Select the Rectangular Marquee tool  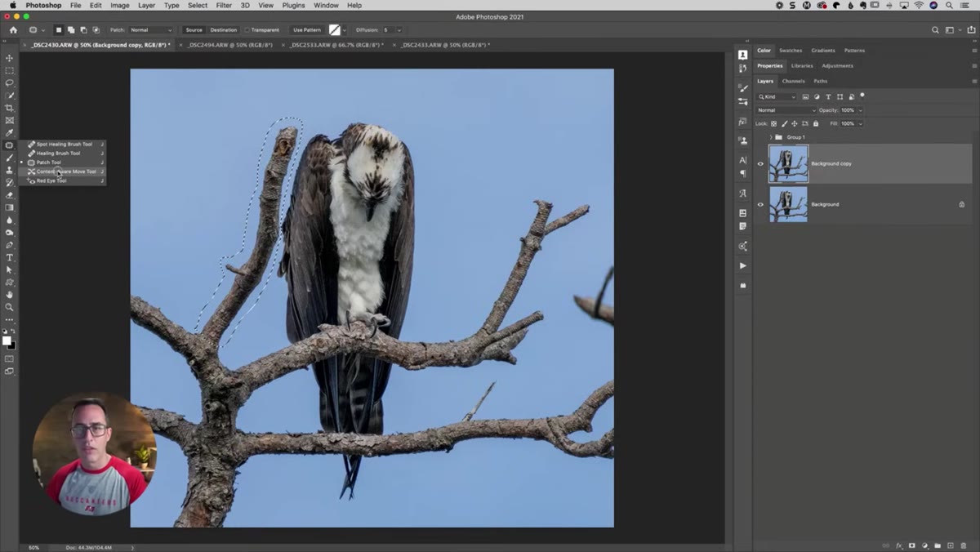[10, 70]
